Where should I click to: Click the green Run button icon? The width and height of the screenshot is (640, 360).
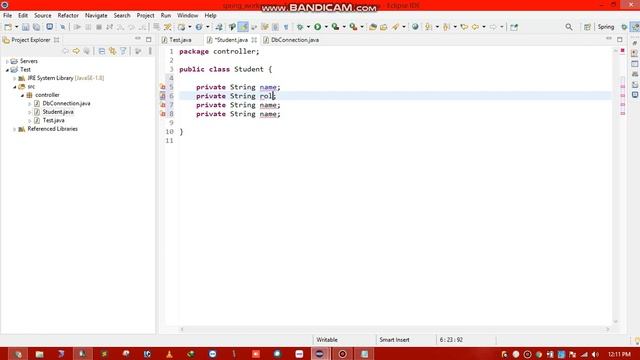tap(318, 27)
